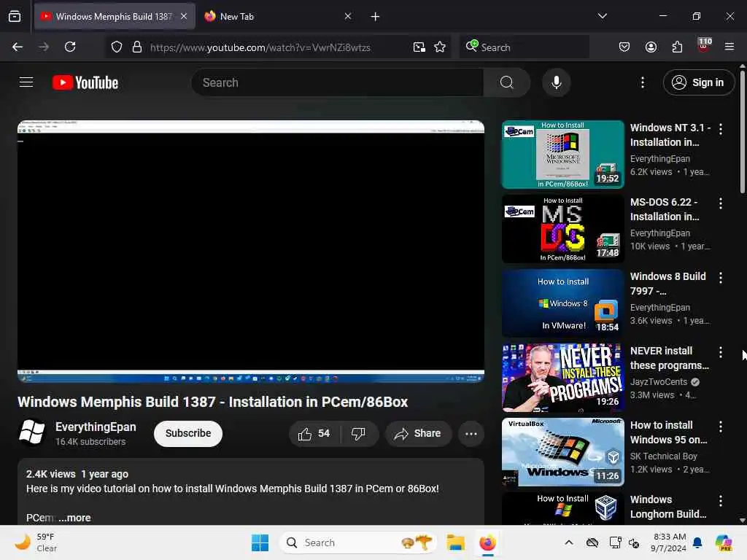
Task: Play the Windows Memphis video player
Action: coord(251,252)
